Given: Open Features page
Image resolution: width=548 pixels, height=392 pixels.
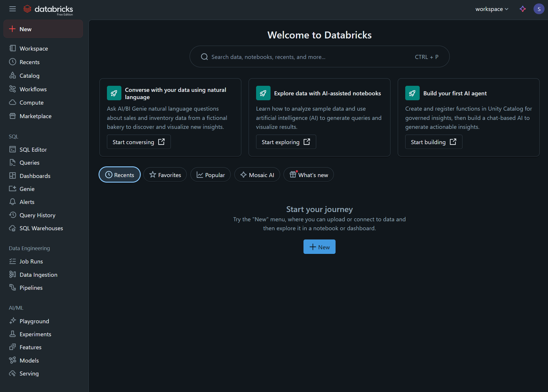Looking at the screenshot, I should [43, 347].
